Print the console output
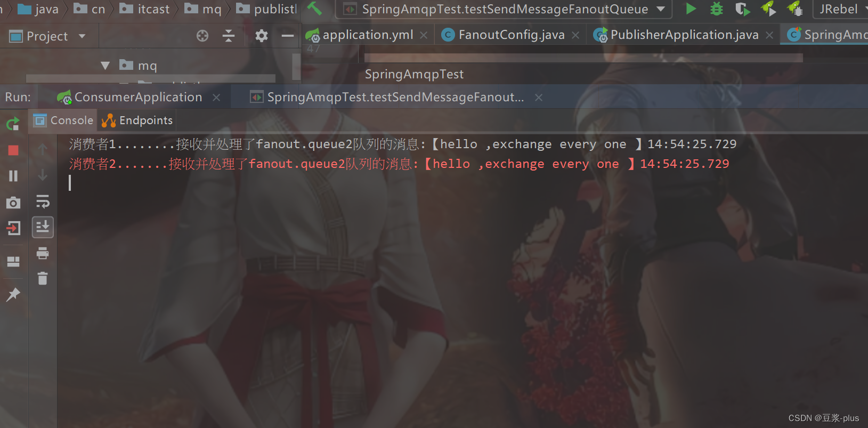Viewport: 868px width, 428px height. click(x=43, y=253)
